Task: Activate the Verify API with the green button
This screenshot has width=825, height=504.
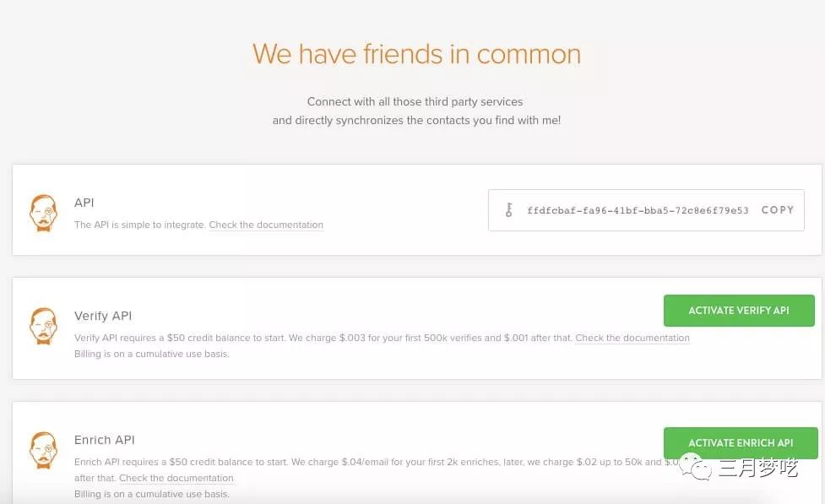Action: (x=738, y=311)
